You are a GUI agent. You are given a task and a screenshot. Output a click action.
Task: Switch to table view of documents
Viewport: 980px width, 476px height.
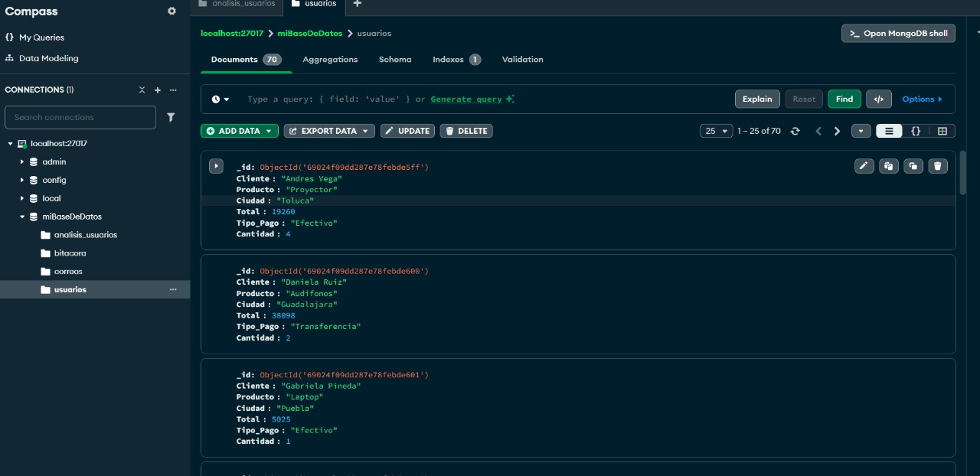point(942,131)
